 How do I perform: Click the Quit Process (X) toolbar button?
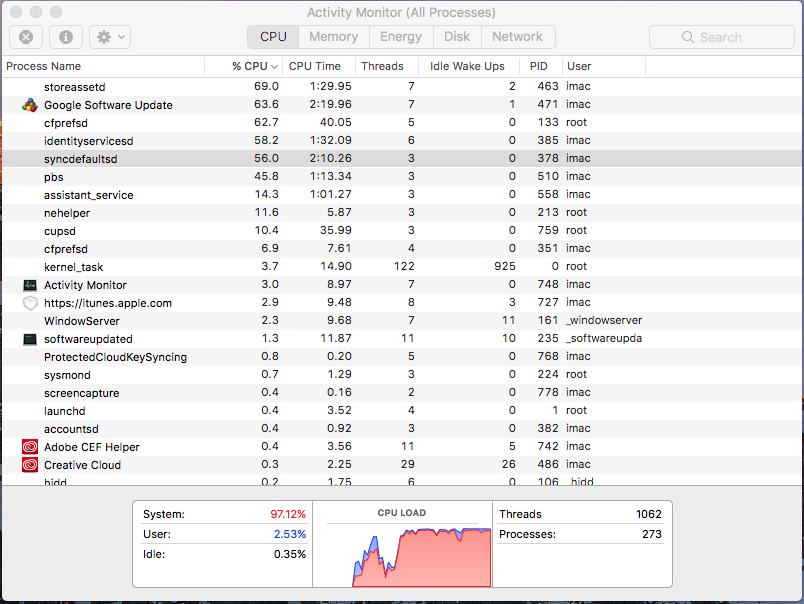coord(26,37)
